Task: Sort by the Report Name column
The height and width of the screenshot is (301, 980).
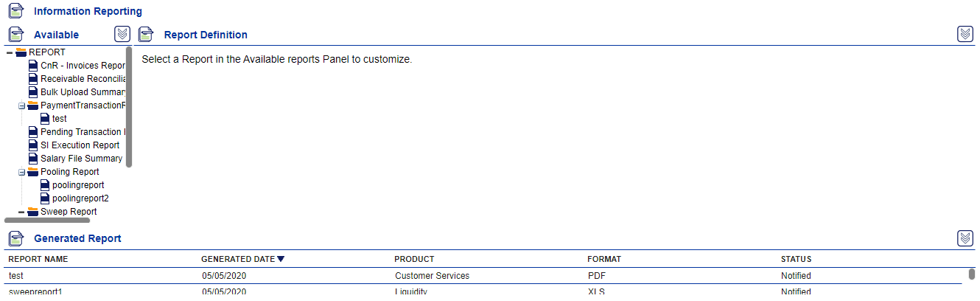Action: [x=38, y=259]
